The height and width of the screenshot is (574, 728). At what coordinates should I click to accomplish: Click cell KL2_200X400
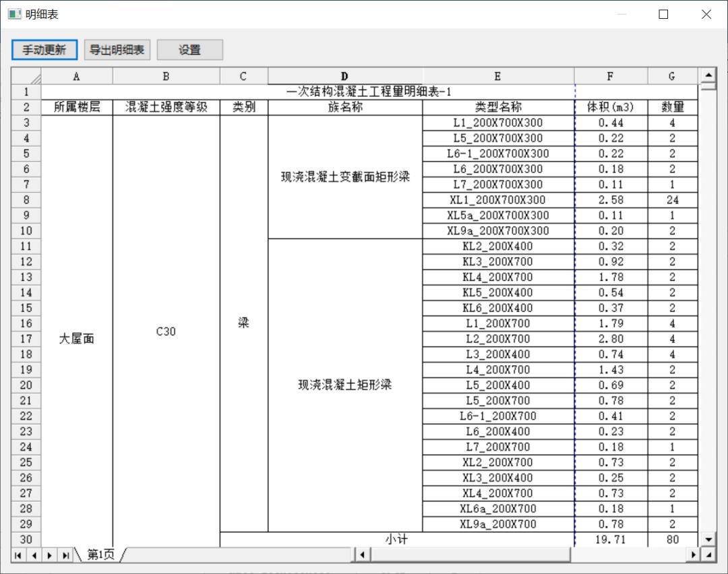(498, 247)
